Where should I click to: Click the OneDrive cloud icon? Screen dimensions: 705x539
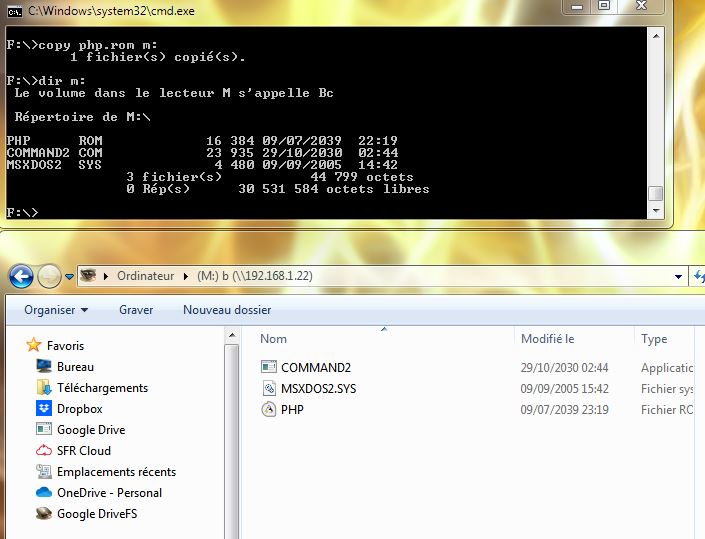pyautogui.click(x=44, y=492)
